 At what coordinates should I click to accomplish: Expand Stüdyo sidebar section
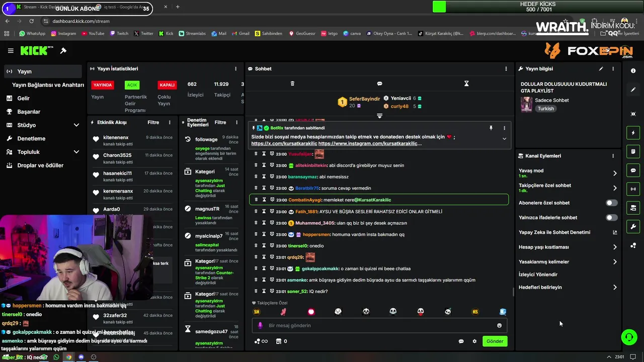tap(76, 125)
